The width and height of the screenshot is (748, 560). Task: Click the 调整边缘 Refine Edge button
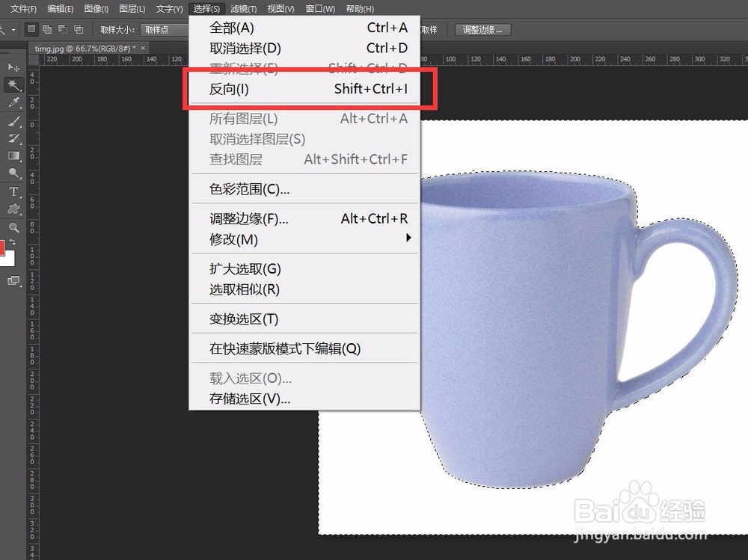482,30
